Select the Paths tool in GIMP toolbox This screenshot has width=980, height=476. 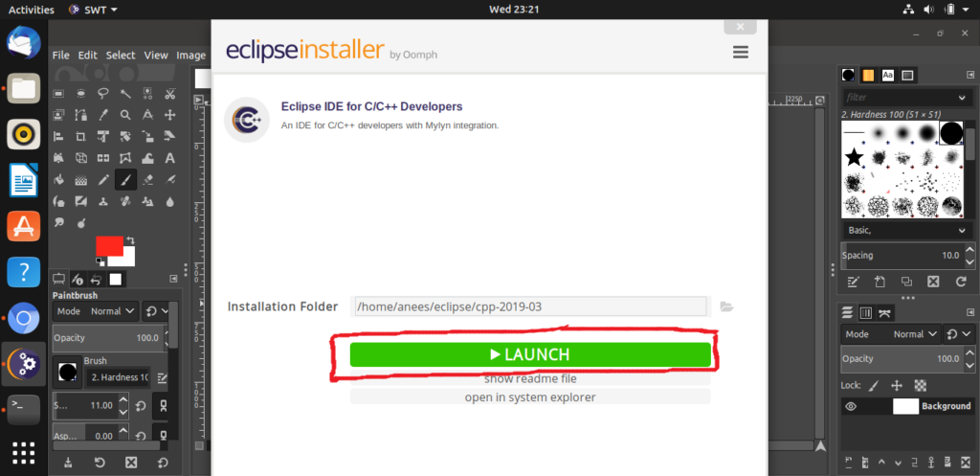point(81,115)
